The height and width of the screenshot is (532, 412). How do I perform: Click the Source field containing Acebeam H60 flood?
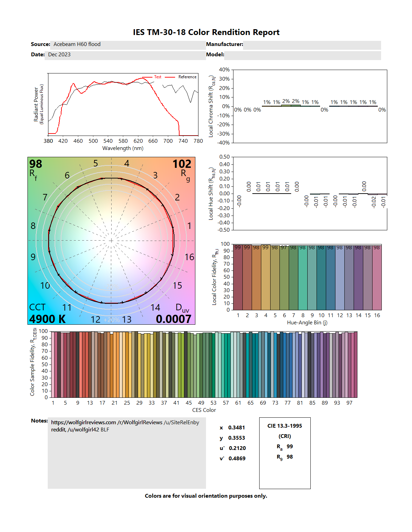[128, 44]
